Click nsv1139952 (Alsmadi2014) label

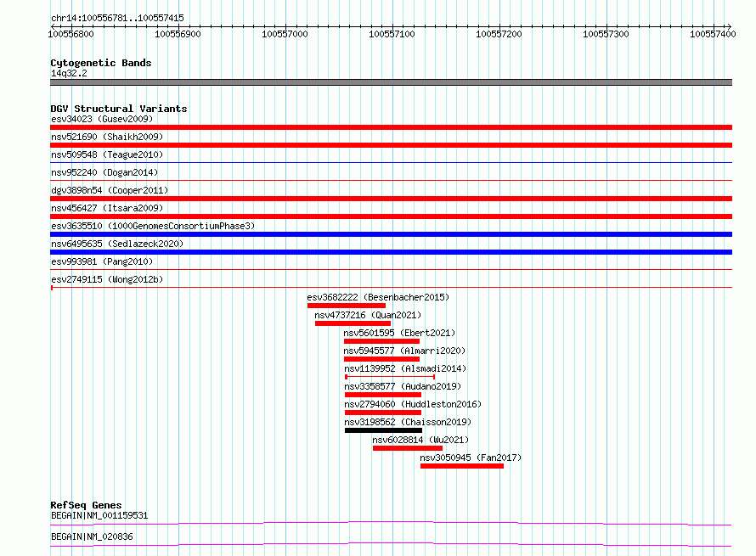tap(405, 368)
